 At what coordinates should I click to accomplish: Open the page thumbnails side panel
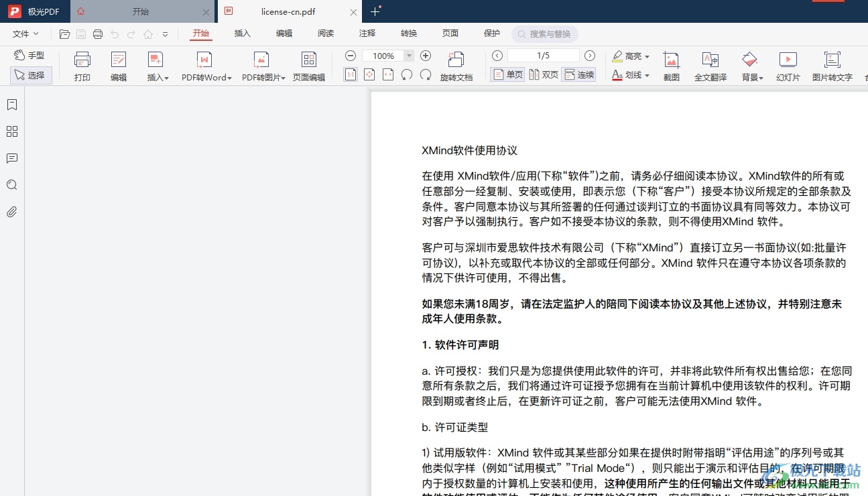point(12,131)
